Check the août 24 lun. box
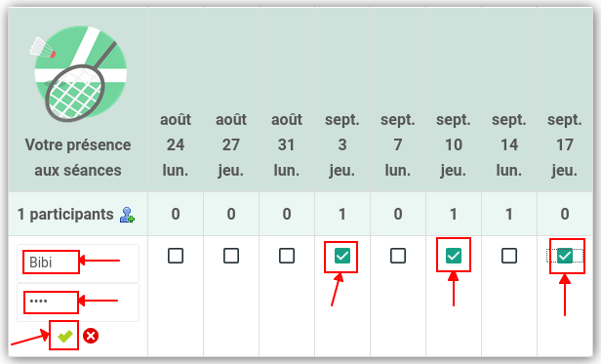This screenshot has width=601, height=364. 176,256
